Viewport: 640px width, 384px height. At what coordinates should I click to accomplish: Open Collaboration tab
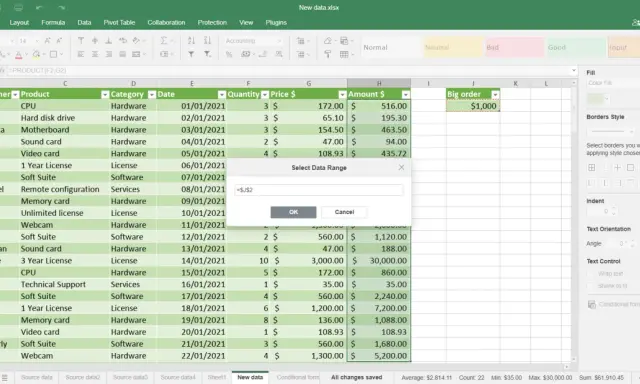(x=166, y=22)
